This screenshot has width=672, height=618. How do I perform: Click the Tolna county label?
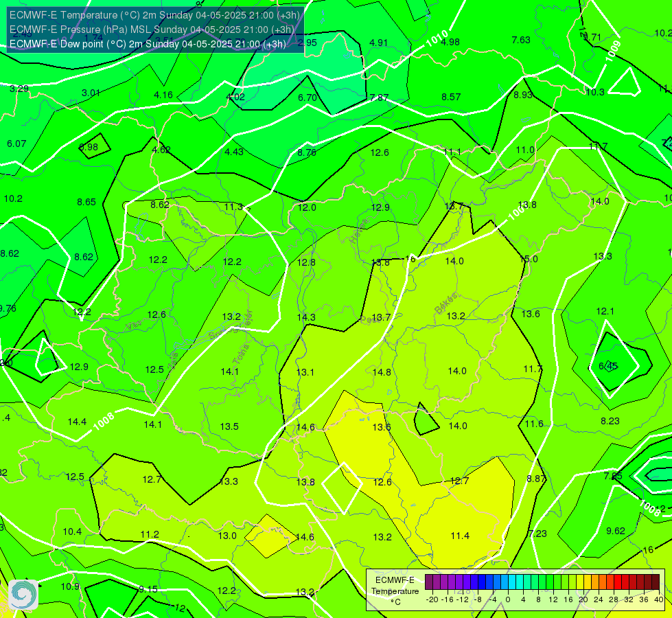tap(241, 354)
